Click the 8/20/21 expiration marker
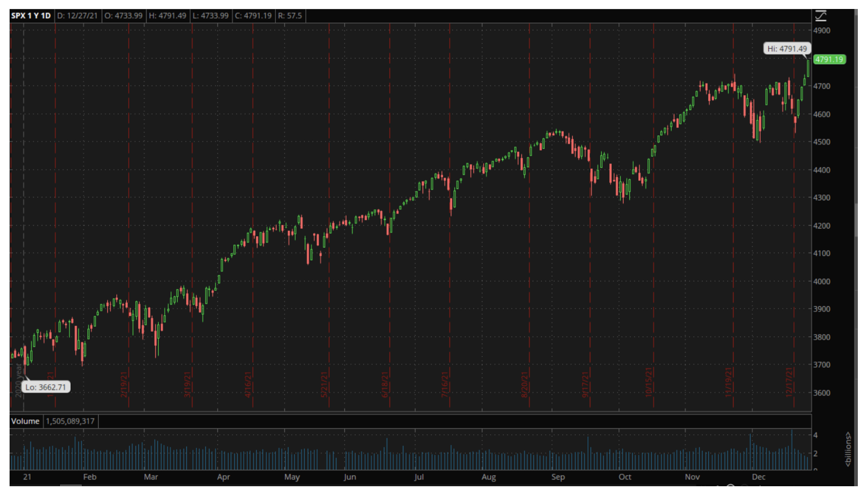The height and width of the screenshot is (494, 868). coord(524,385)
